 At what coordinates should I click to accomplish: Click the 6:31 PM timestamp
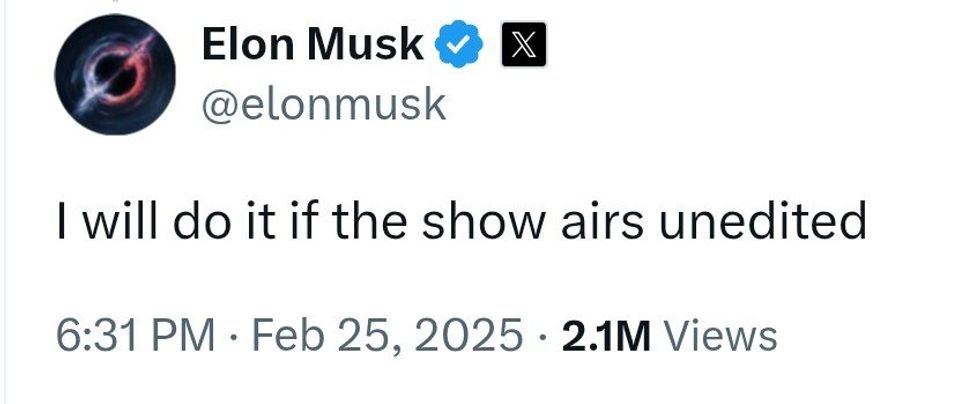pos(135,334)
